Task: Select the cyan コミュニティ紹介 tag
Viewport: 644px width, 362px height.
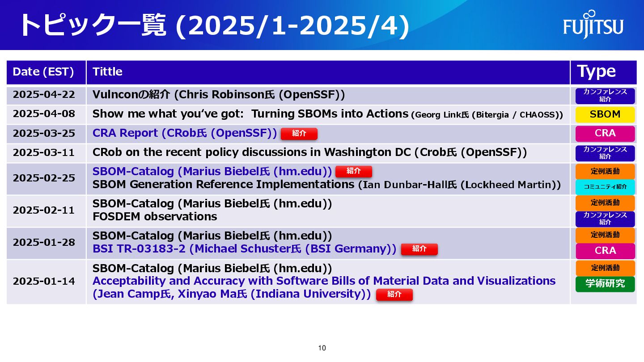Action: [605, 187]
